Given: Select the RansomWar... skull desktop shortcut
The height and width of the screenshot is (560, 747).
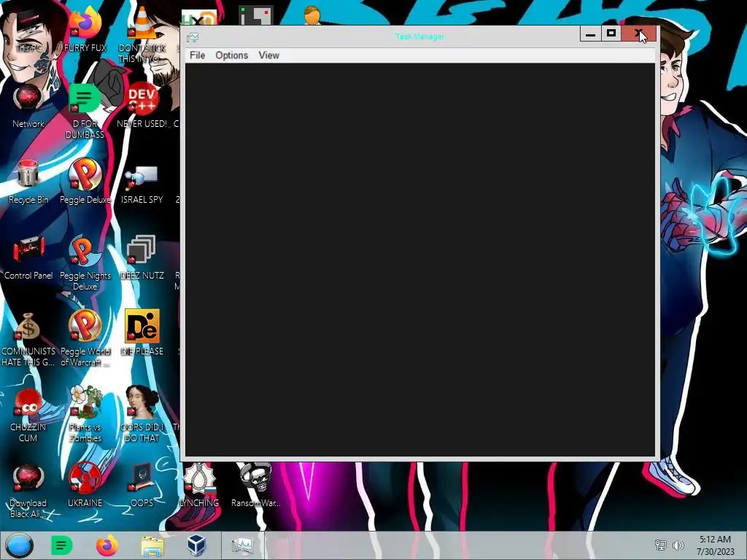Looking at the screenshot, I should [x=256, y=485].
